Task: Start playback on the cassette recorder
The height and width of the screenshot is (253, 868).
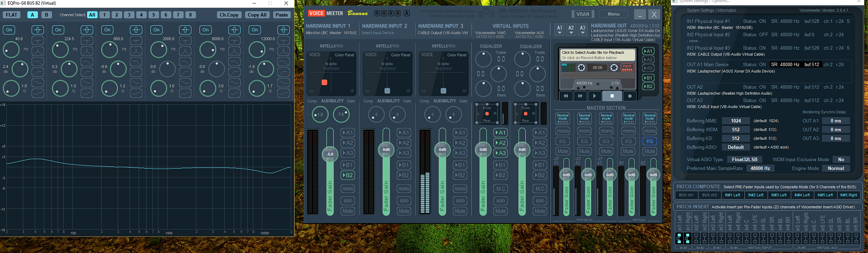Action: [595, 96]
